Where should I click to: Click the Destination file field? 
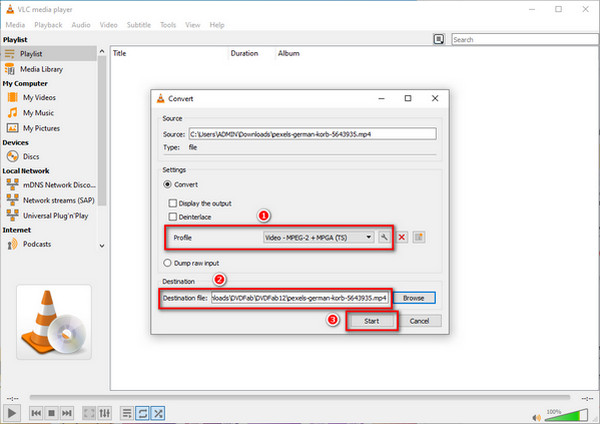(300, 298)
